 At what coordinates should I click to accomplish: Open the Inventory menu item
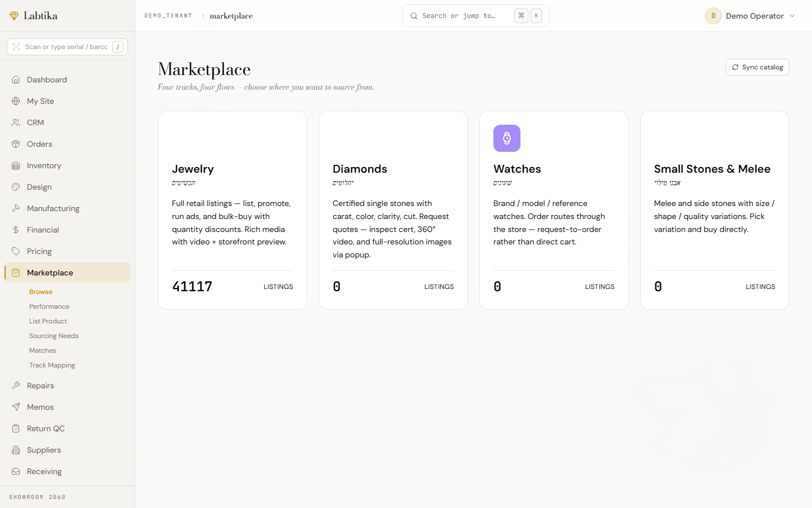point(67,165)
